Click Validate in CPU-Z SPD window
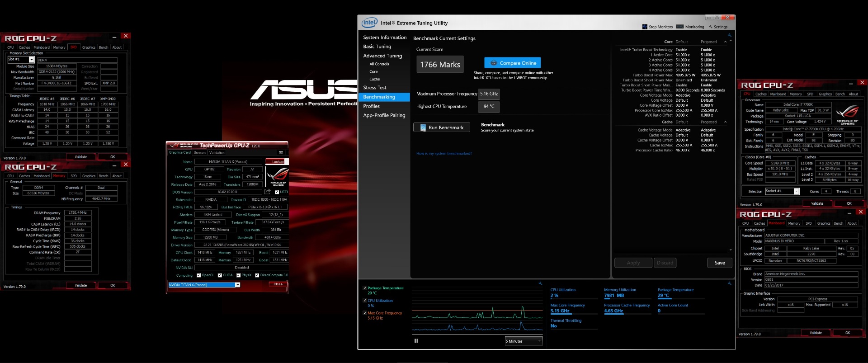868x363 pixels. click(81, 157)
